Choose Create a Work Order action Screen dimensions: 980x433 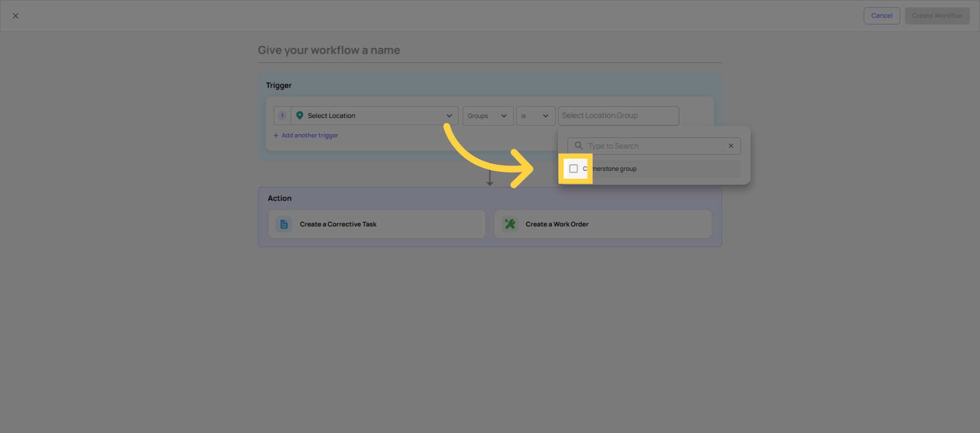pos(603,224)
